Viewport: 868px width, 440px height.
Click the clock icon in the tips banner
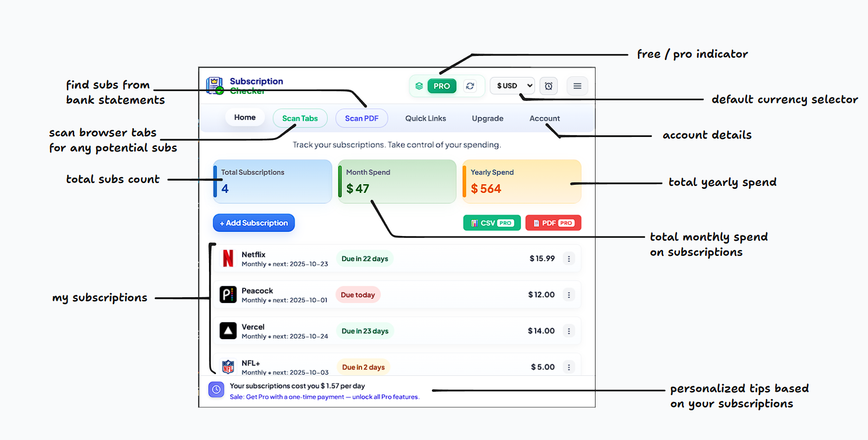pyautogui.click(x=216, y=389)
